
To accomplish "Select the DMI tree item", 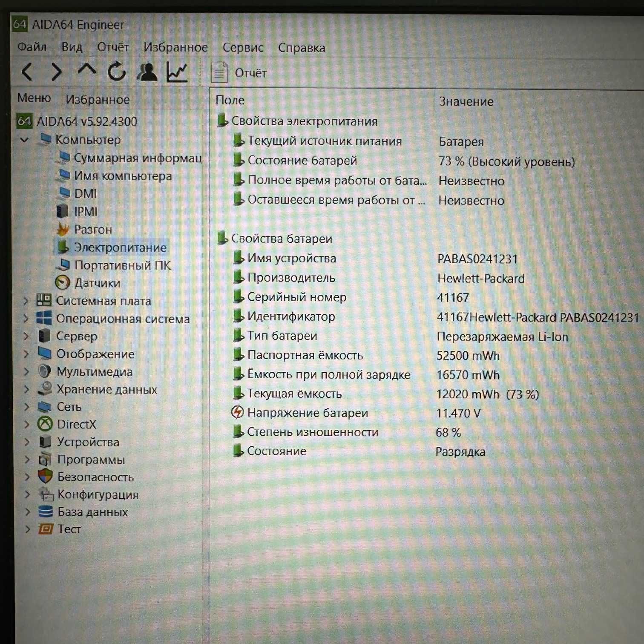I will [77, 193].
